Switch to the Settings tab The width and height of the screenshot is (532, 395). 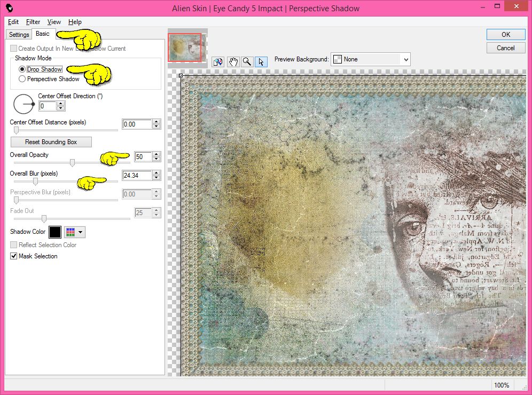click(19, 34)
